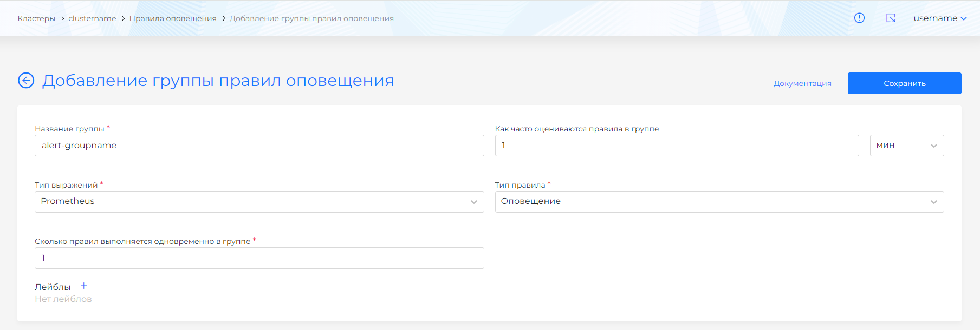Focus the Название группы input field
980x330 pixels.
click(x=259, y=146)
